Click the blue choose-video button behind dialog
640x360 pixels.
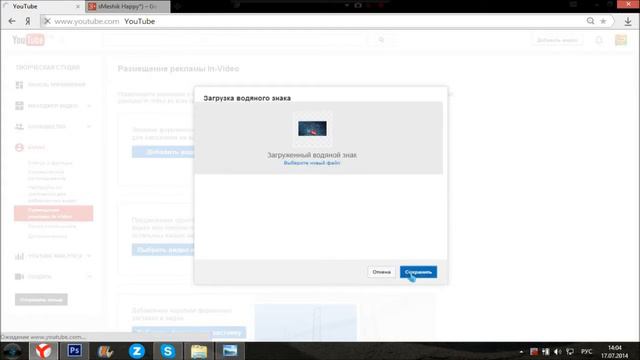pos(163,250)
